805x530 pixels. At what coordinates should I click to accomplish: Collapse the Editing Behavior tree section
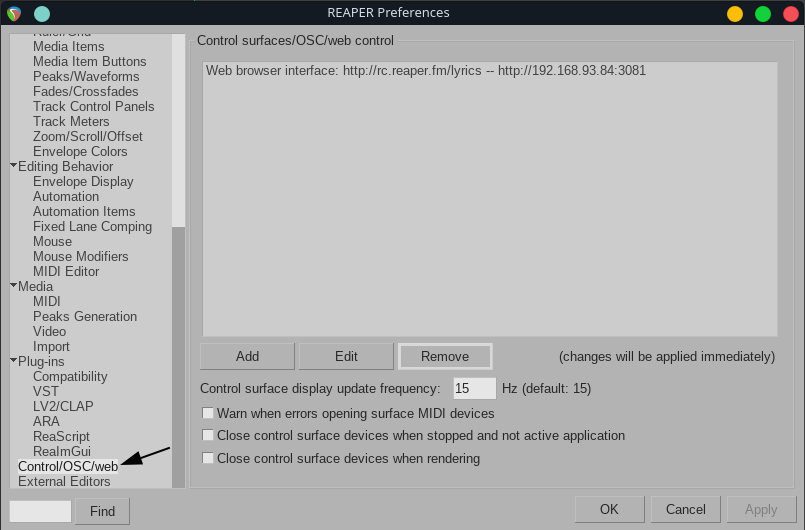[x=13, y=166]
